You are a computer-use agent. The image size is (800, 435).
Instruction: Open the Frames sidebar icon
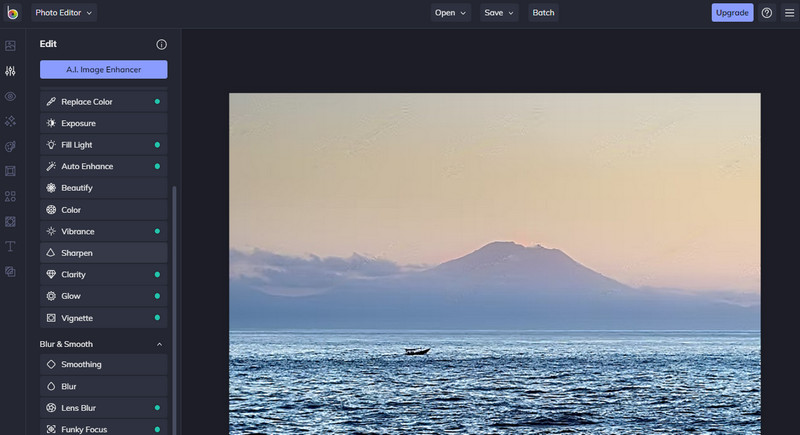point(11,171)
